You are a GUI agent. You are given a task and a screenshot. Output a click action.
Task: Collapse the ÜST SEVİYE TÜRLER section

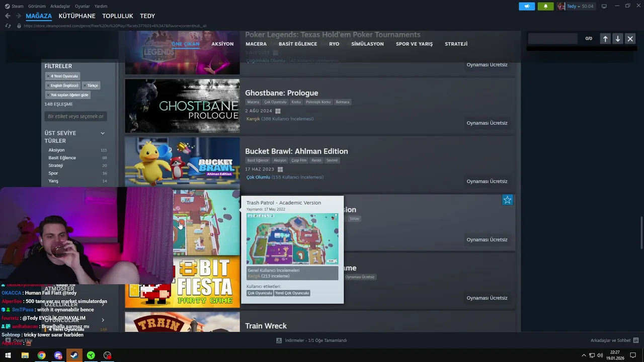click(103, 133)
